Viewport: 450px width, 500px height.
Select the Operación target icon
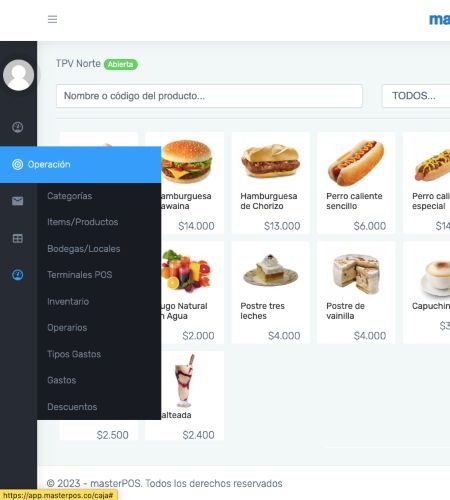point(17,164)
